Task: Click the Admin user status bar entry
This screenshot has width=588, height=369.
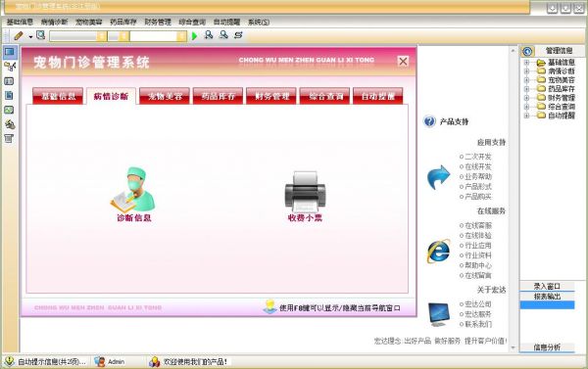Action: (110, 362)
